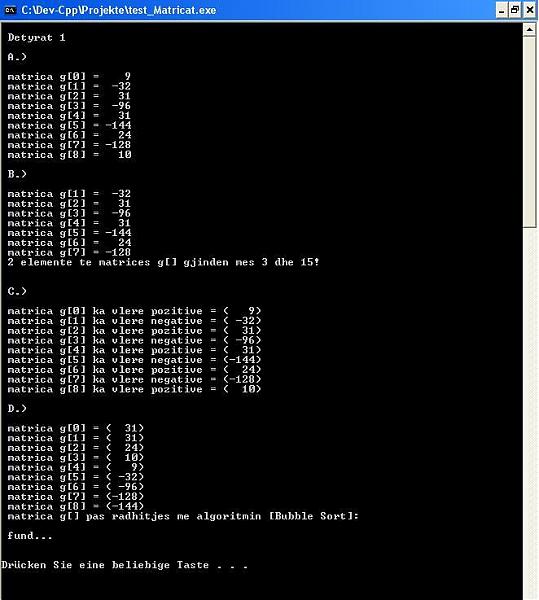Click the '2 elemente te matrices' result line
The width and height of the screenshot is (539, 600).
(163, 262)
